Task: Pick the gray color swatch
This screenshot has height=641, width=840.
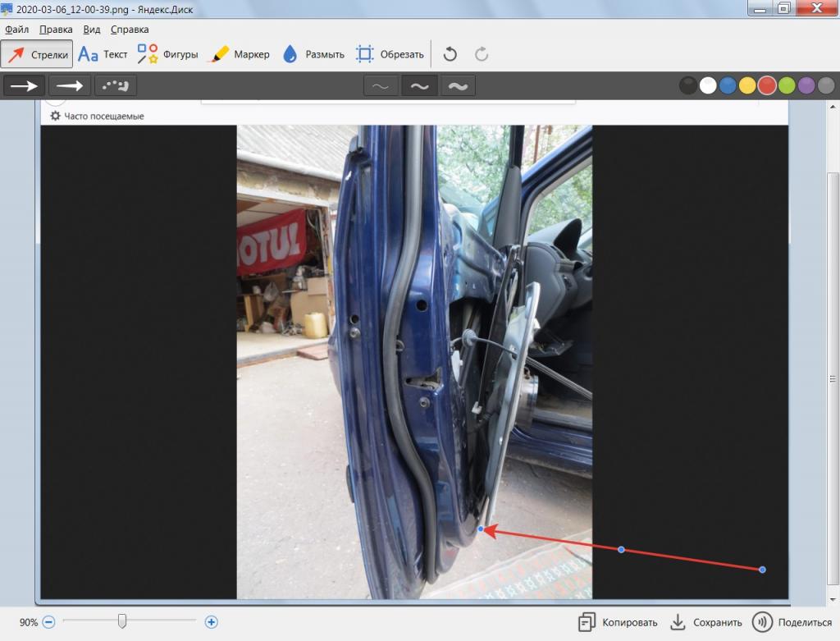Action: click(826, 85)
